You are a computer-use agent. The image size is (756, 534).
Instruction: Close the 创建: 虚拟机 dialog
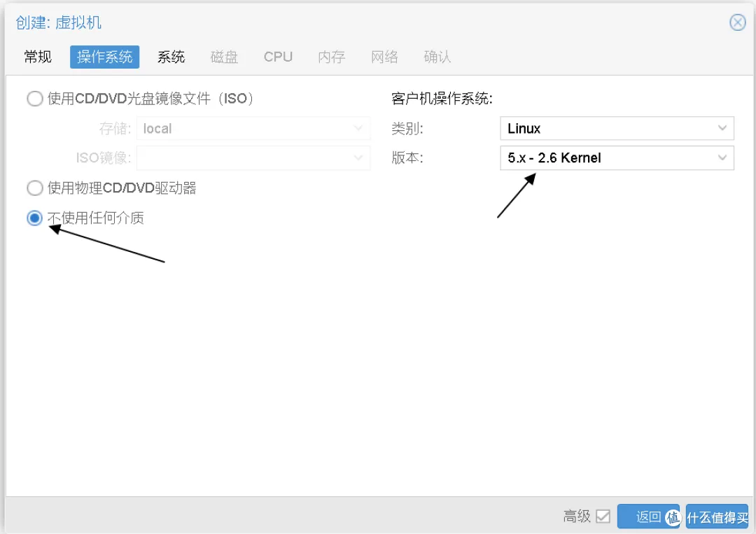(x=738, y=22)
